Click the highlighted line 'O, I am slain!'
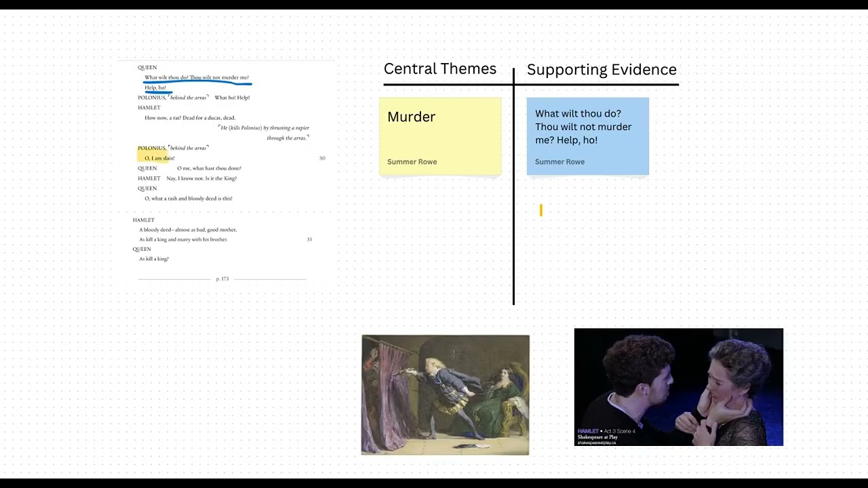Screen dimensions: 868x488 tap(159, 158)
